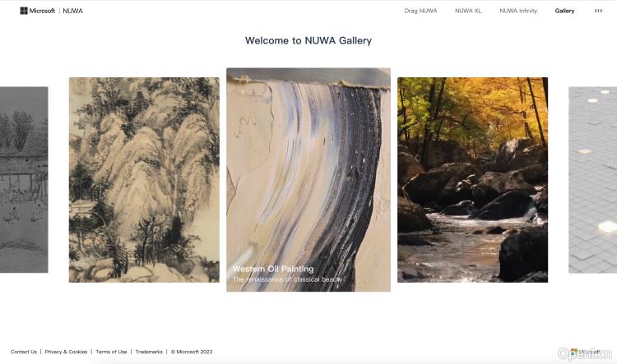Screen dimensions: 617x364
Task: Select the center oil paint brushstroke image
Action: [x=308, y=180]
